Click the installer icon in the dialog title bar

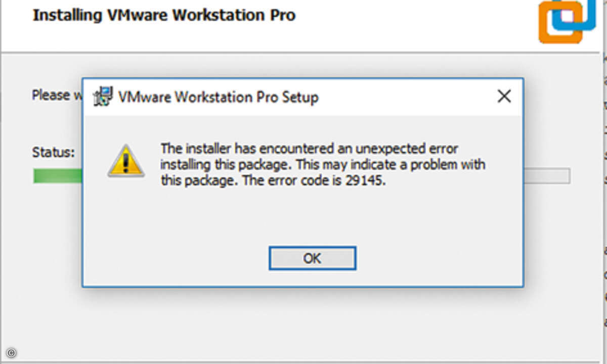tap(103, 96)
